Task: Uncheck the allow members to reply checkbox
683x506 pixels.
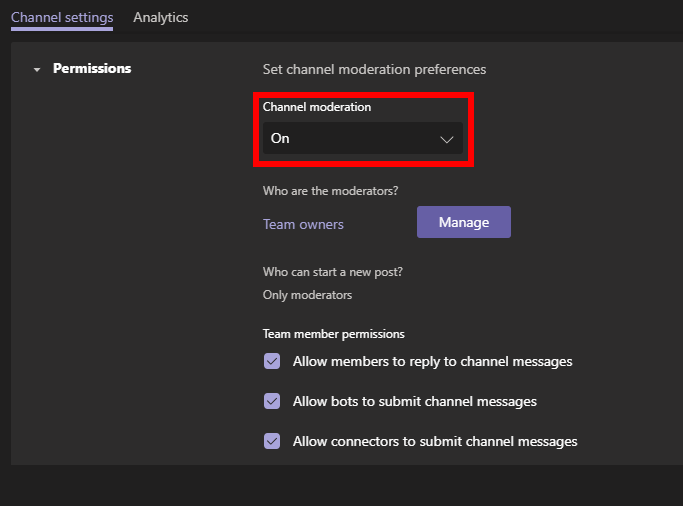Action: 272,361
